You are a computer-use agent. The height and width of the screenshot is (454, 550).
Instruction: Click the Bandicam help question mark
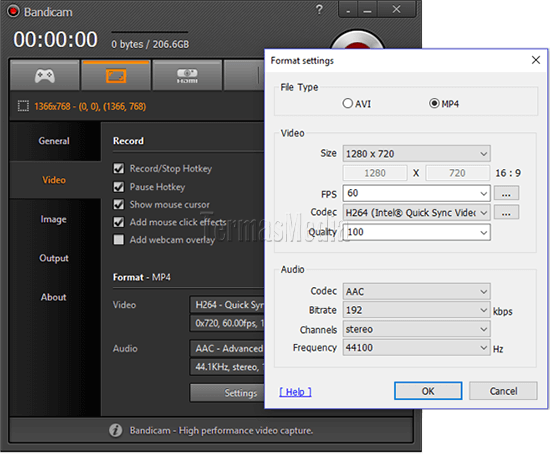click(319, 9)
